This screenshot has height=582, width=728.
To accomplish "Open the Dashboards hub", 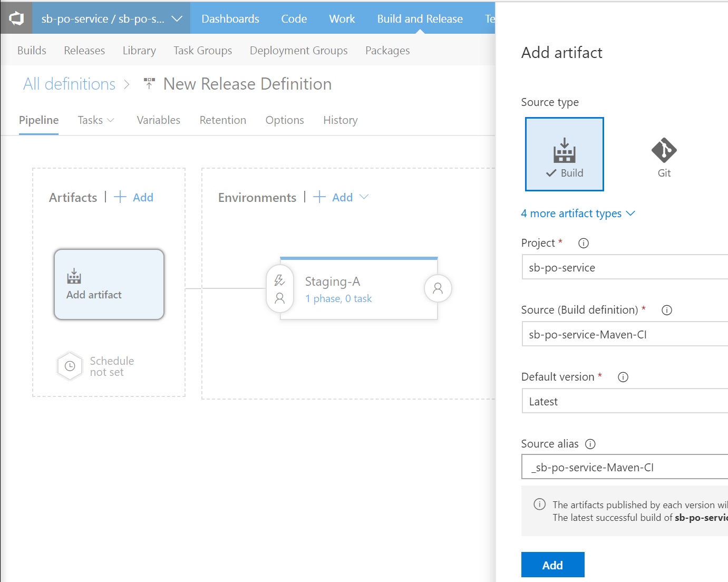I will point(230,19).
